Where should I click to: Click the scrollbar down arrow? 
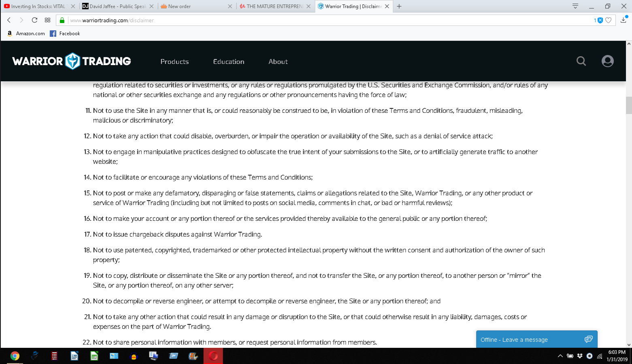coord(629,345)
